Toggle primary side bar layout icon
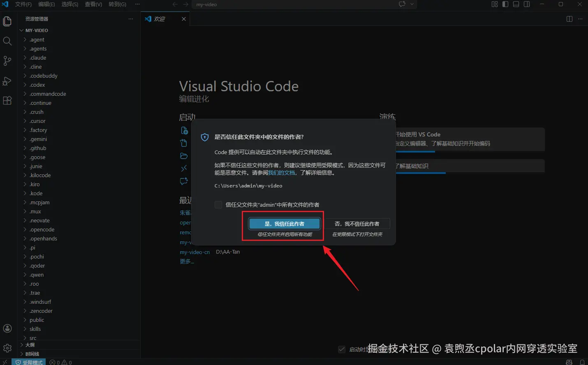588x365 pixels. coord(505,4)
